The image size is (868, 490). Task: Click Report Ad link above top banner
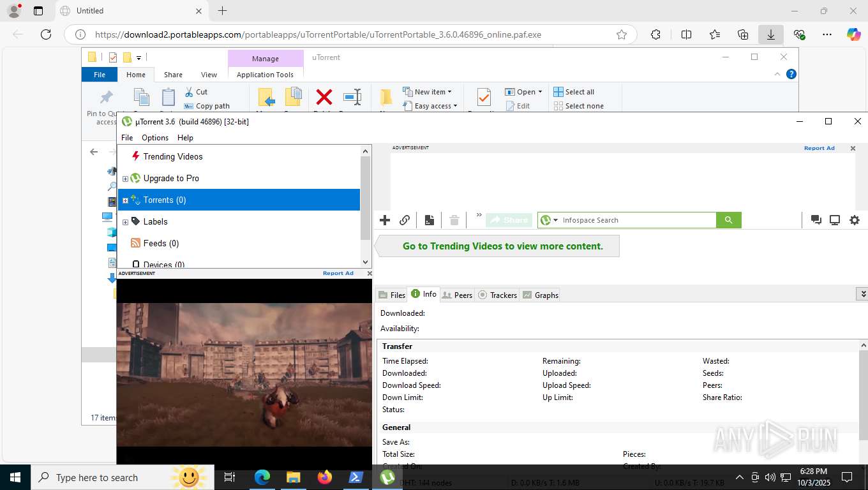[x=819, y=148]
